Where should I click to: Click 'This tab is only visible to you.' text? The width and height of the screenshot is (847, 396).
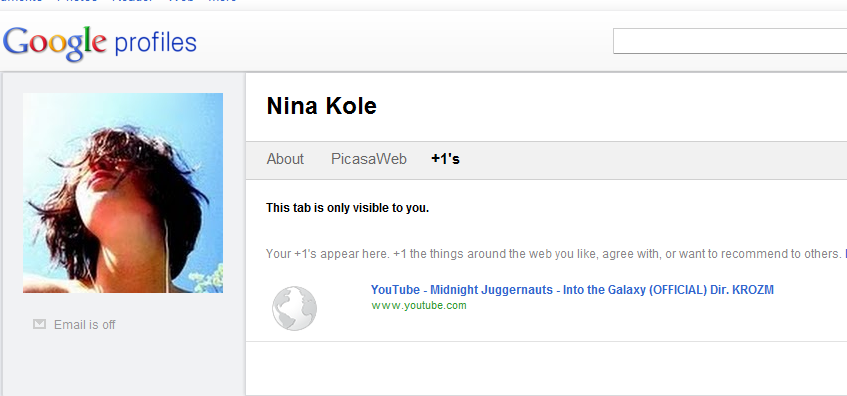[x=347, y=208]
